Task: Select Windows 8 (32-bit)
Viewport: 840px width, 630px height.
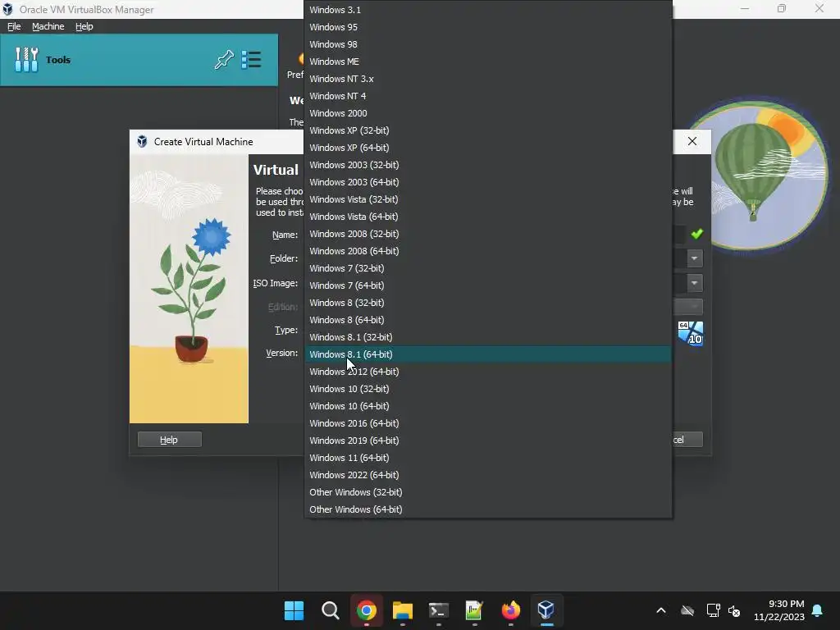Action: coord(488,303)
